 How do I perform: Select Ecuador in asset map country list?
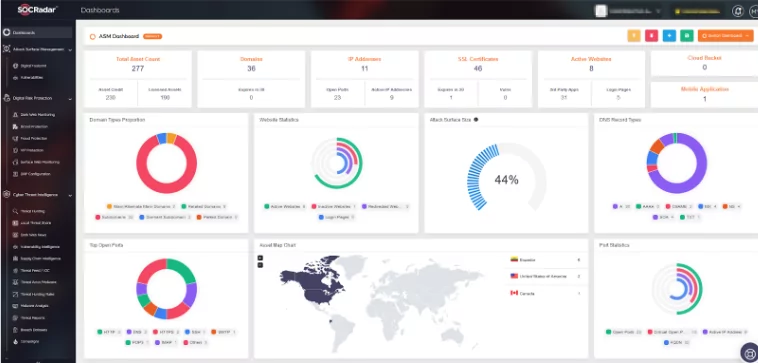[x=545, y=260]
